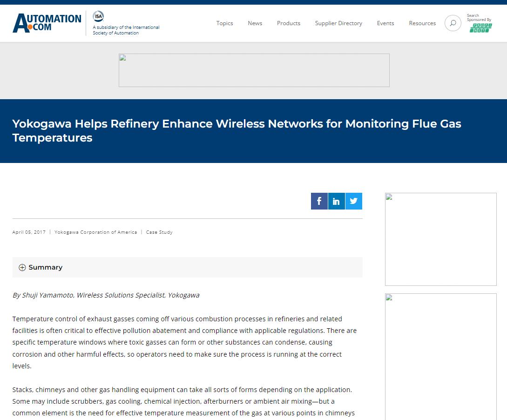The width and height of the screenshot is (507, 420).
Task: Click the article headline about Yokogawa
Action: 237,131
